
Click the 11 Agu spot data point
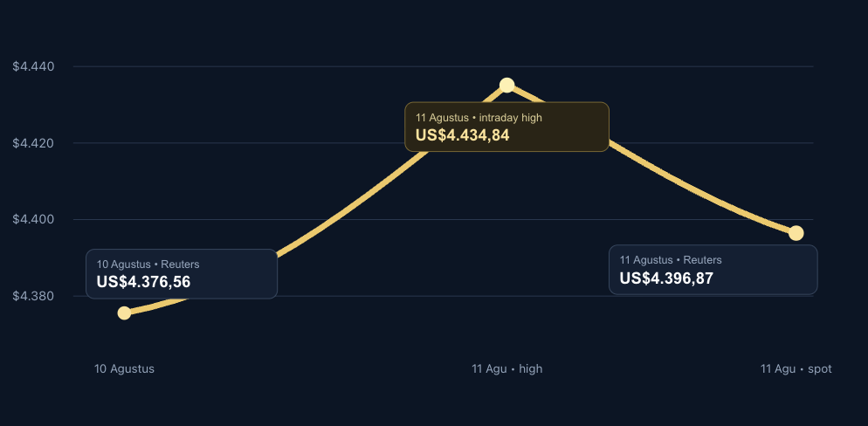pos(796,233)
